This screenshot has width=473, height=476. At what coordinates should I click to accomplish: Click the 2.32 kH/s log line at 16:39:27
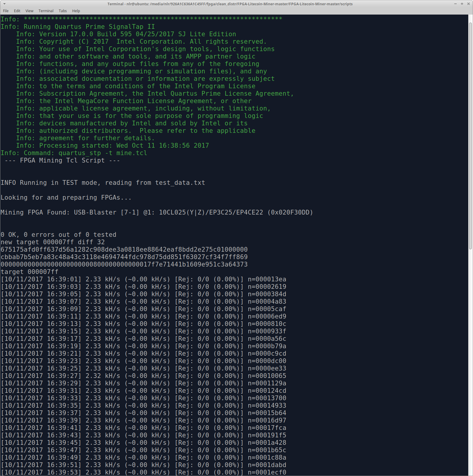[144, 376]
